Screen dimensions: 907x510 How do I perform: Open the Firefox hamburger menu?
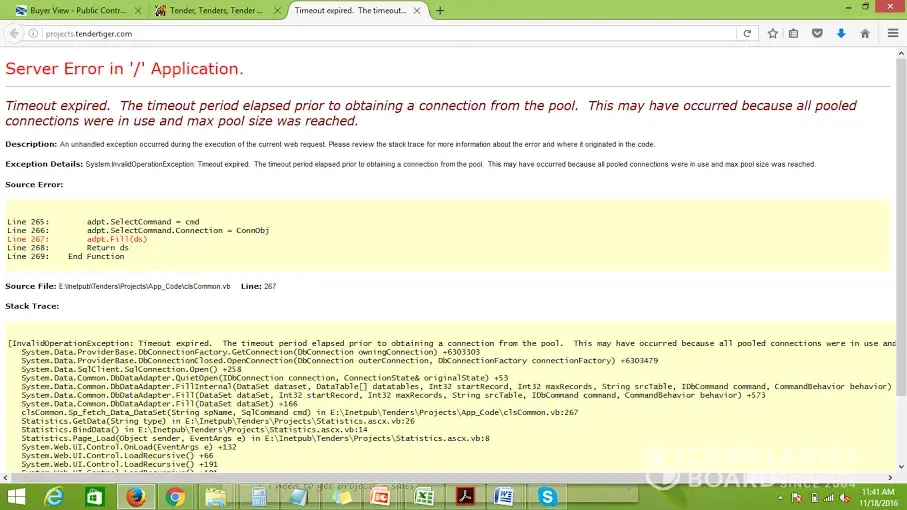[x=893, y=33]
